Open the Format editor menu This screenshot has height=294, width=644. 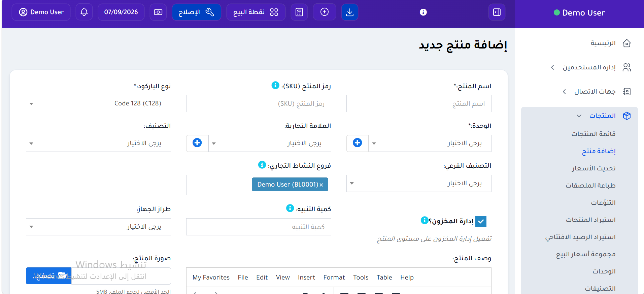coord(334,277)
